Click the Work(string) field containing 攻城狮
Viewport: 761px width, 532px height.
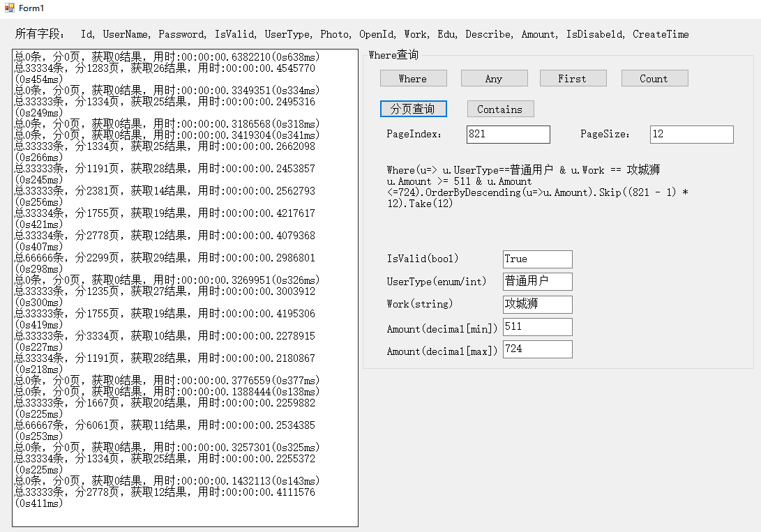point(537,304)
